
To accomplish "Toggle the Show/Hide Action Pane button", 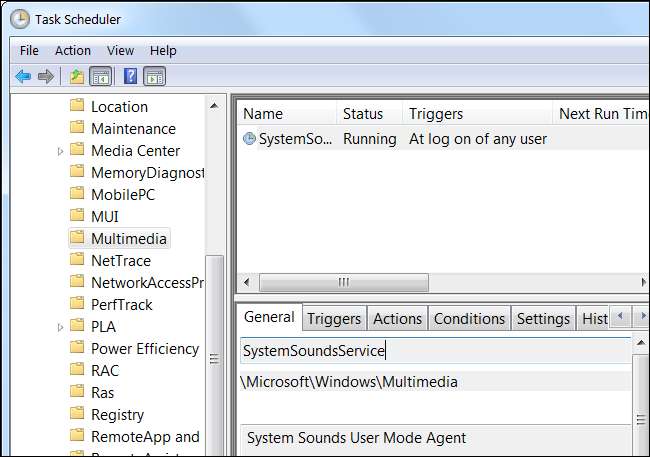I will pos(154,76).
